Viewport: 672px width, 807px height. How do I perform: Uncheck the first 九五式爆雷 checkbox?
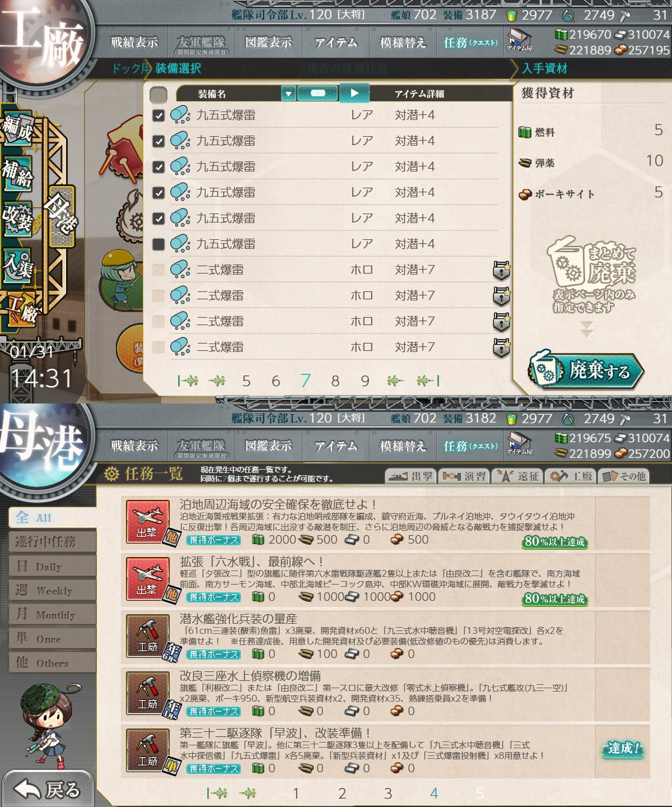[158, 115]
